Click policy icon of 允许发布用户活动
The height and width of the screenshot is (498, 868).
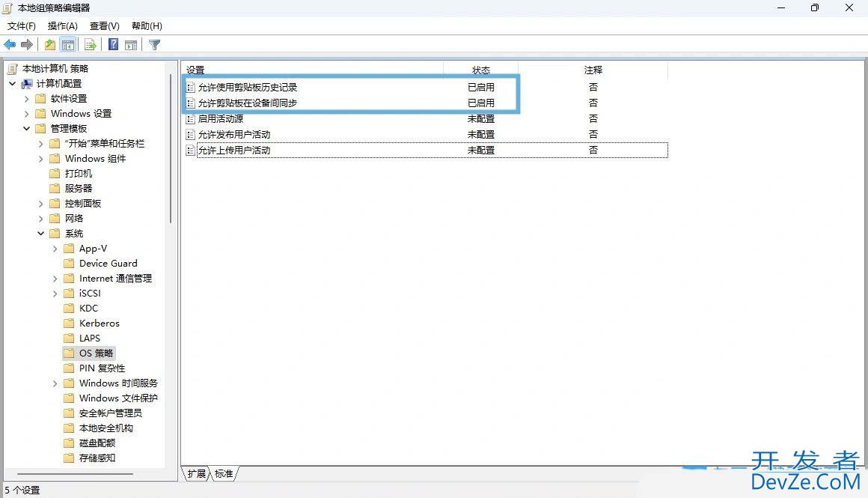point(190,135)
